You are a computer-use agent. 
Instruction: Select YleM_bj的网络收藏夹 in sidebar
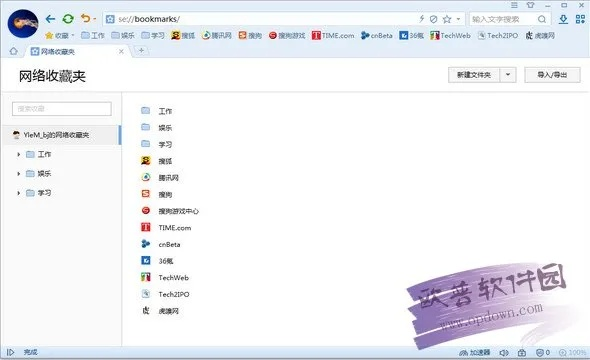(x=62, y=135)
